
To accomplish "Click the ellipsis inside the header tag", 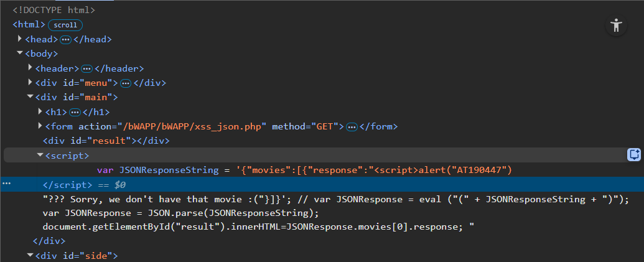I will coord(86,69).
